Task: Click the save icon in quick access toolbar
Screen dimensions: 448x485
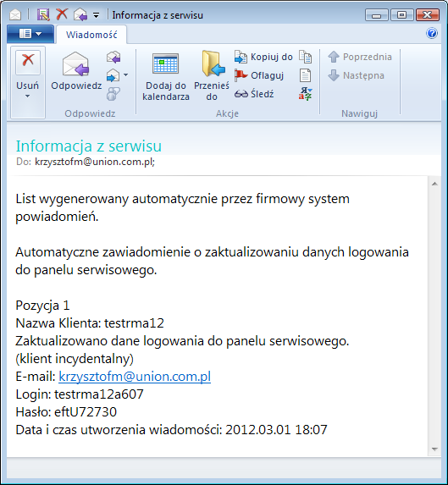Action: 43,14
